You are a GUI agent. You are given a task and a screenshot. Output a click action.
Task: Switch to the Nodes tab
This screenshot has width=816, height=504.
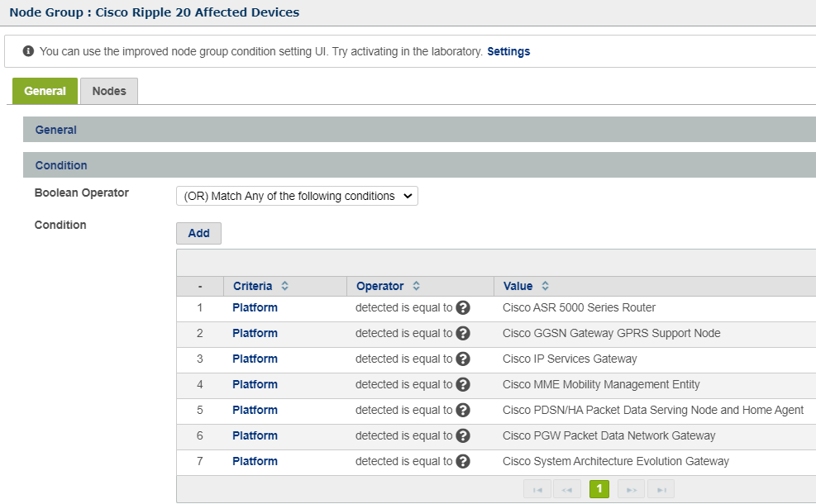click(x=109, y=91)
